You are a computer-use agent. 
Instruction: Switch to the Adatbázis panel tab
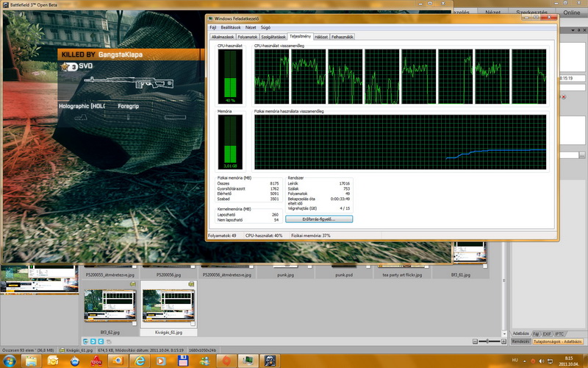tap(520, 333)
